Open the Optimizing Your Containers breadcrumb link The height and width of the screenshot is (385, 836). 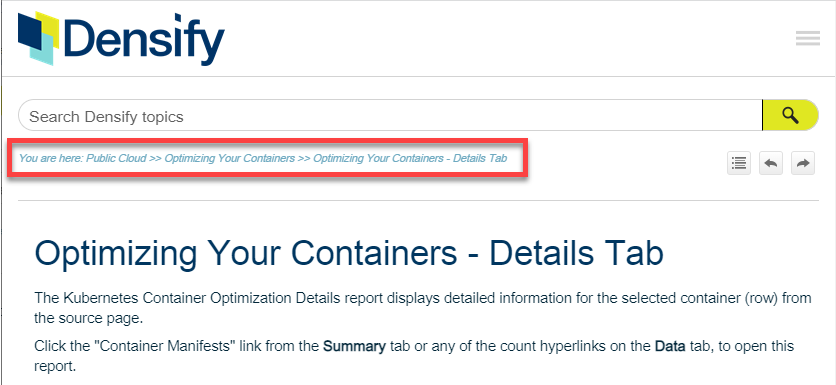tap(229, 158)
